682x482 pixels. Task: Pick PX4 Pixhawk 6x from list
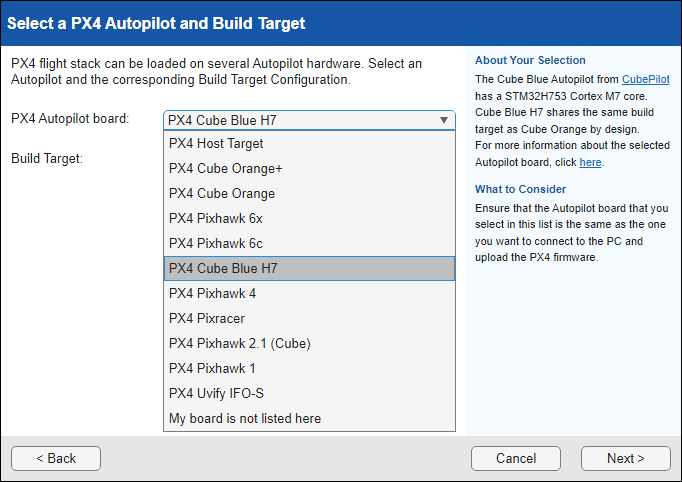[x=216, y=218]
